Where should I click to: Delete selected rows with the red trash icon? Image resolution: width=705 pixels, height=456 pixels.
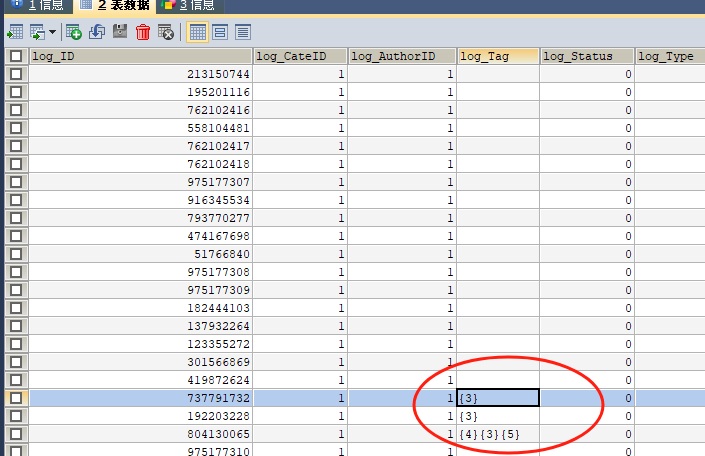[143, 32]
